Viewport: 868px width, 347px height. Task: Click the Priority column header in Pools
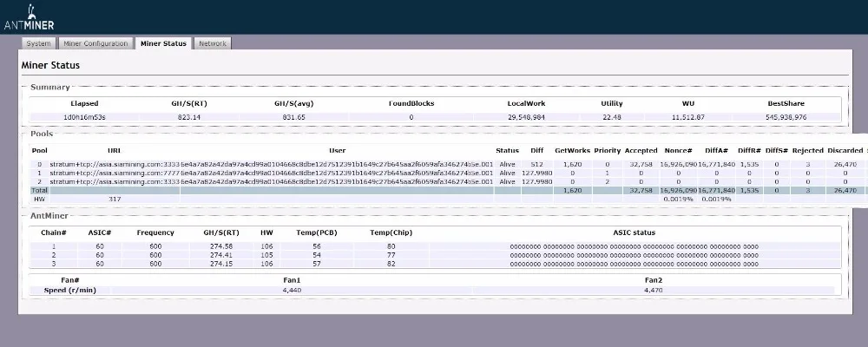click(x=608, y=151)
